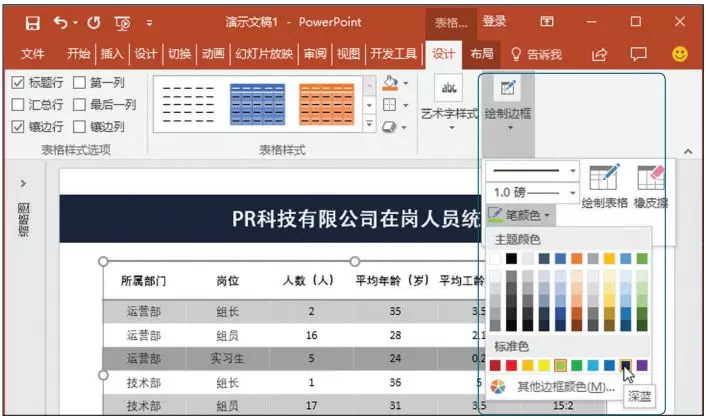The height and width of the screenshot is (419, 706).
Task: Click the 所属部门 header cell
Action: (x=144, y=280)
